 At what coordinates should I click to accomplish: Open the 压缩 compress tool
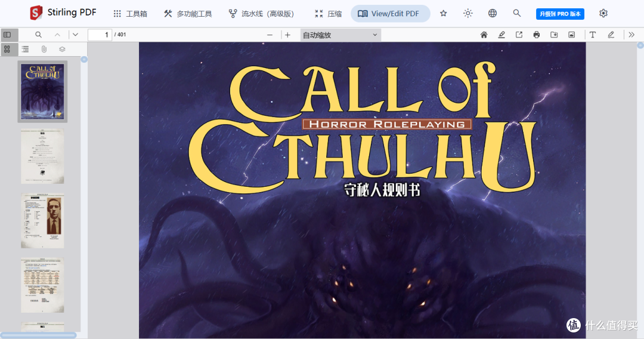coord(328,14)
